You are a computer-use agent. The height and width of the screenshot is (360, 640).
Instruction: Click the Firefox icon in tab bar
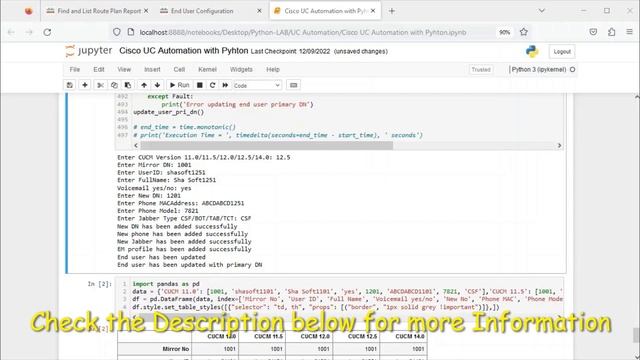click(28, 11)
